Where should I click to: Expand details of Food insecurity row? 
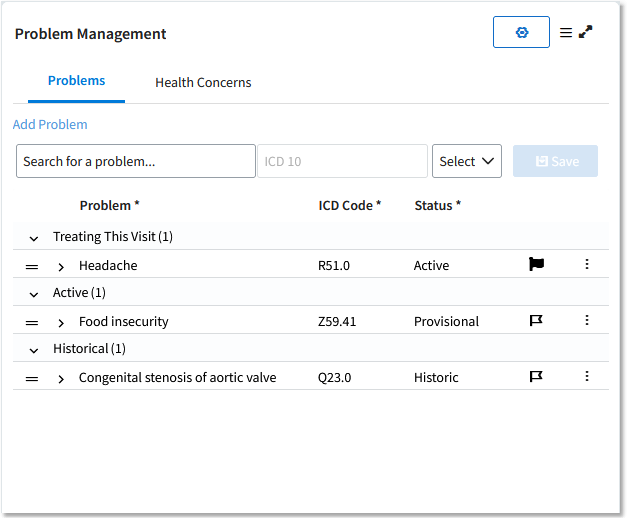point(61,323)
